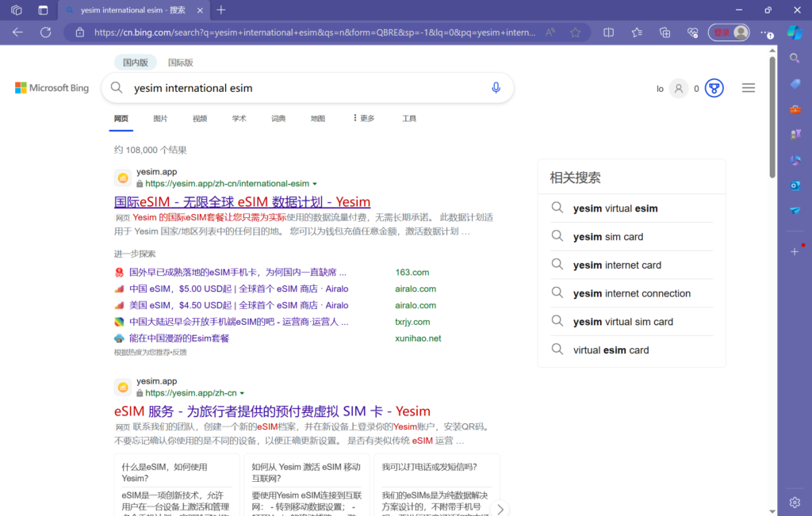Click the search magnifier icon in search box
Image resolution: width=812 pixels, height=516 pixels.
(x=117, y=87)
